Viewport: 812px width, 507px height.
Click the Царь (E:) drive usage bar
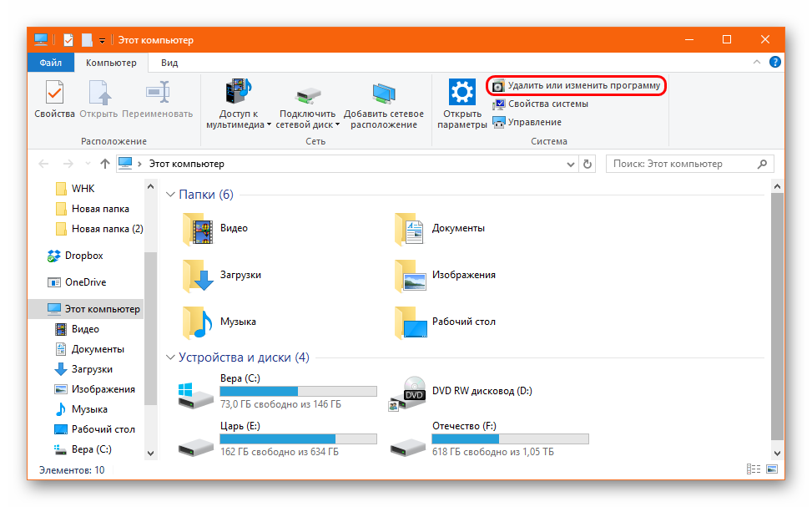(x=298, y=439)
